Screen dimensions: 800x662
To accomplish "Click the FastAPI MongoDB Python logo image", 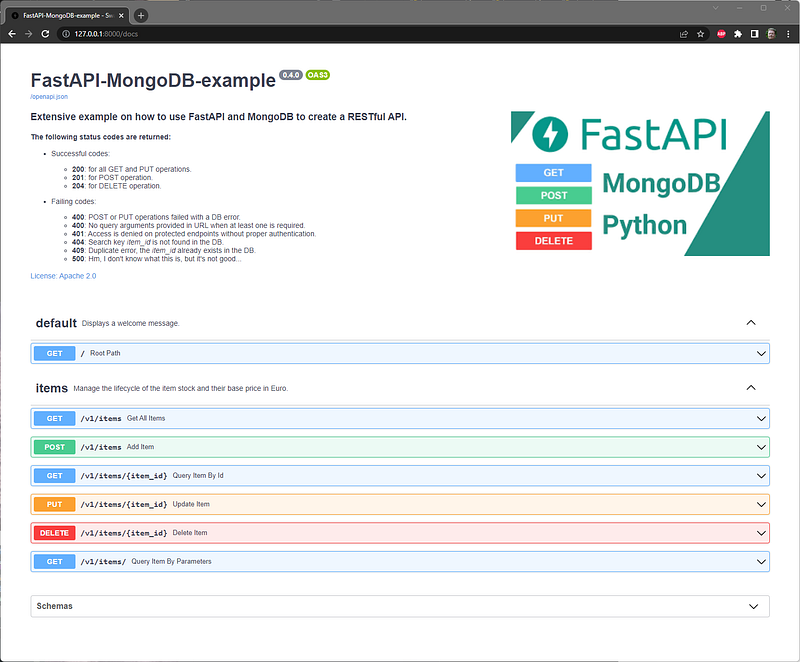I will point(640,184).
